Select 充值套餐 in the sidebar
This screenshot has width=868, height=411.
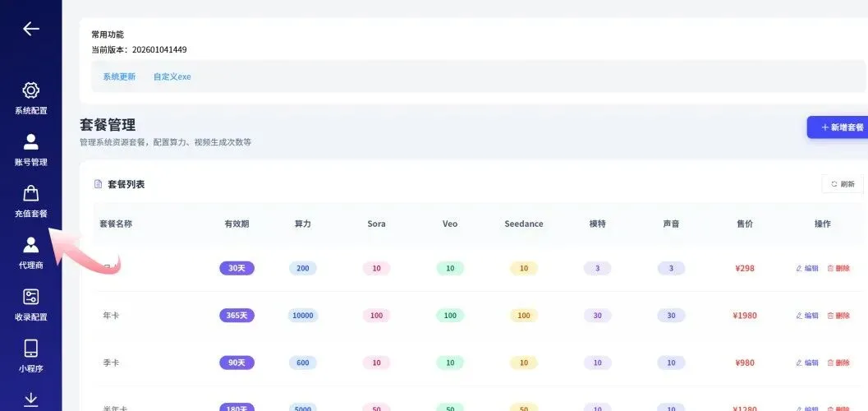tap(31, 201)
